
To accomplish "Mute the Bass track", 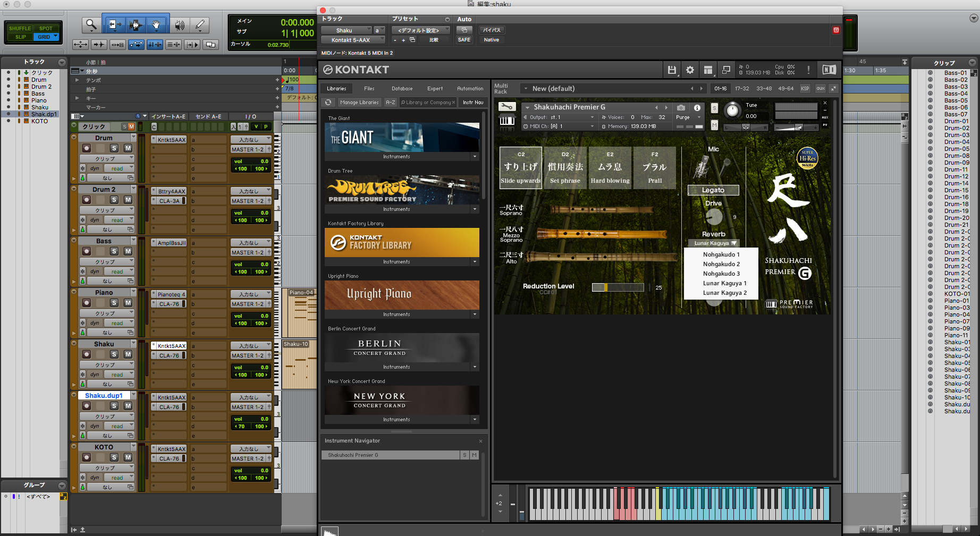I will [128, 251].
